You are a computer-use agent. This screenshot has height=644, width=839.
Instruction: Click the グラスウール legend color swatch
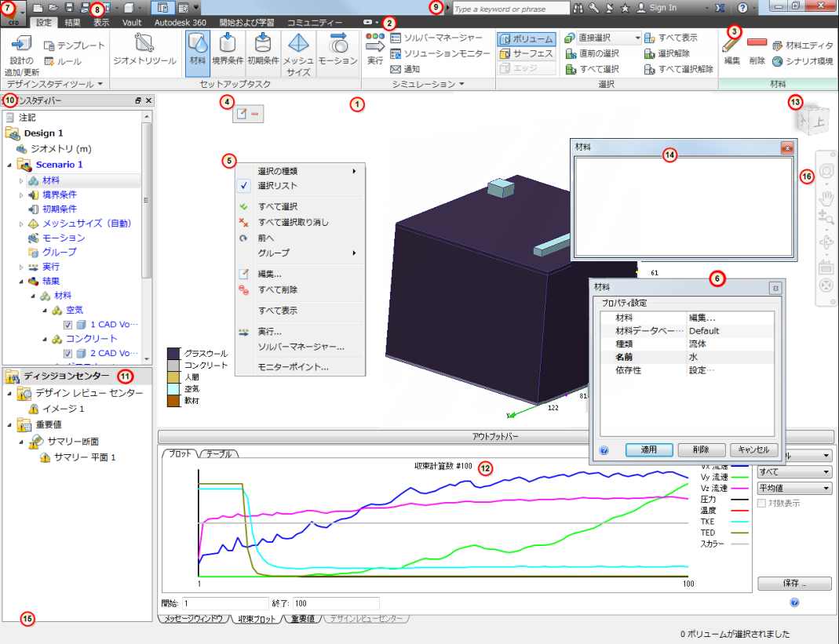click(173, 354)
